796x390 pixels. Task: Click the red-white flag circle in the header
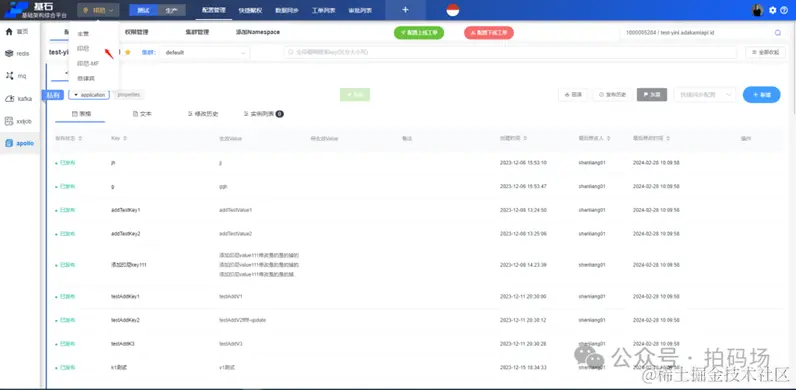pyautogui.click(x=453, y=10)
